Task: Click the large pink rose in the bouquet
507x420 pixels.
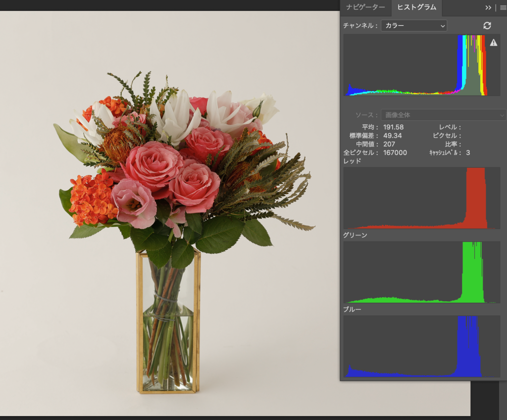Action: point(152,166)
